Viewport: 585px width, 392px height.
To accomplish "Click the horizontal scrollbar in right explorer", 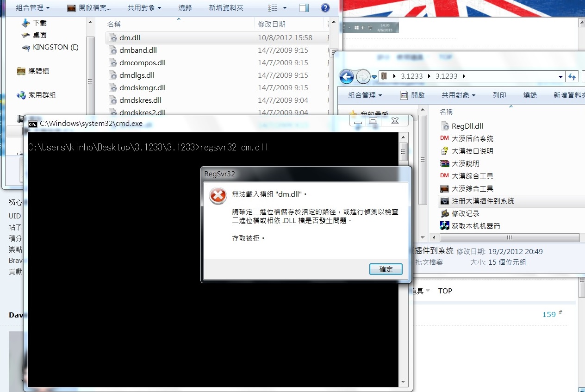I will 509,237.
